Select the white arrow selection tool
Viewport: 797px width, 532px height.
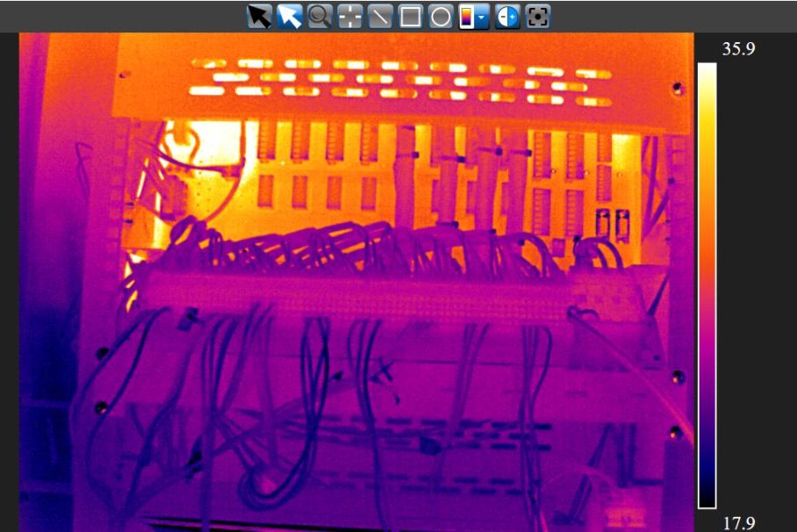tap(289, 17)
